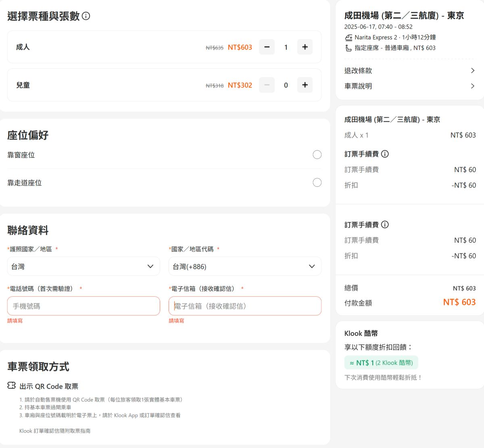Click the 兒童 strikethrough price NT$318
The width and height of the screenshot is (484, 448).
click(215, 85)
